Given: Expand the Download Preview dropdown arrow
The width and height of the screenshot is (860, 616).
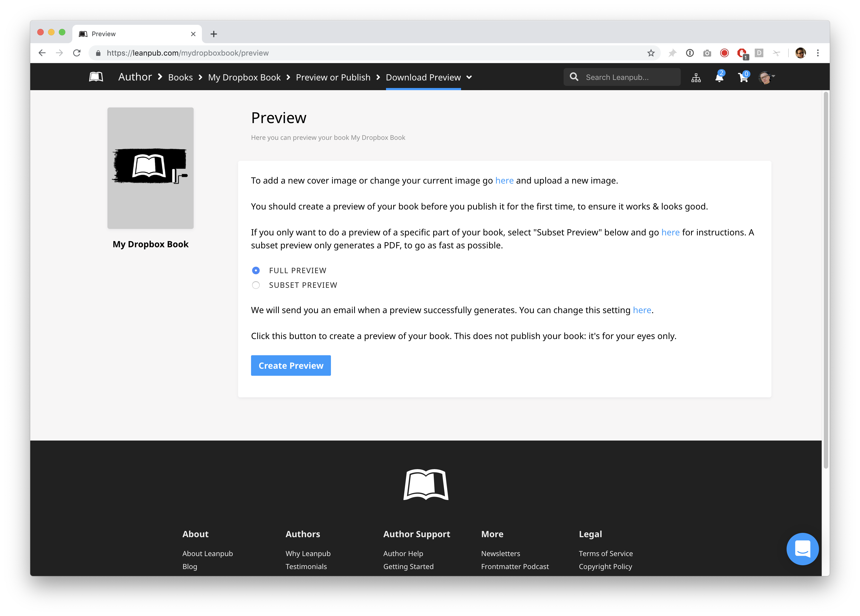Looking at the screenshot, I should pos(469,77).
